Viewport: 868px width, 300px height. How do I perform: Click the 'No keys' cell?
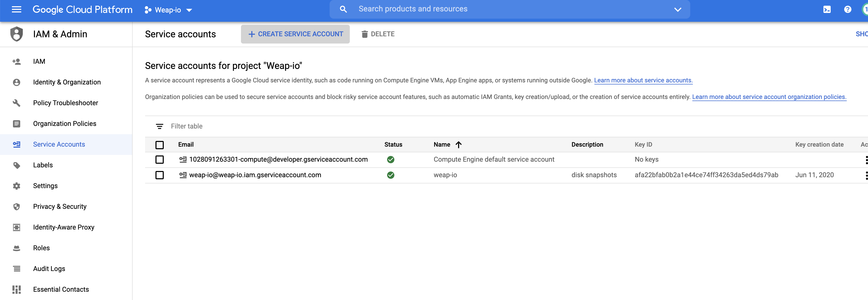point(646,159)
